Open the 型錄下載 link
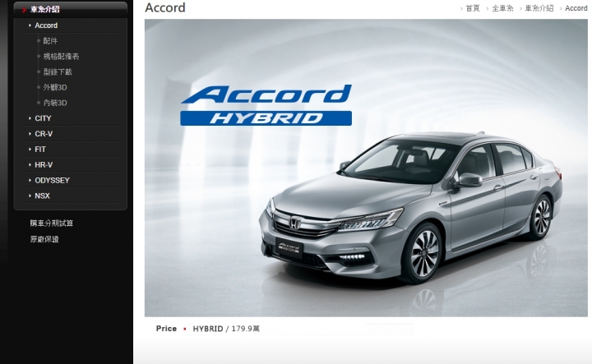 pyautogui.click(x=58, y=72)
